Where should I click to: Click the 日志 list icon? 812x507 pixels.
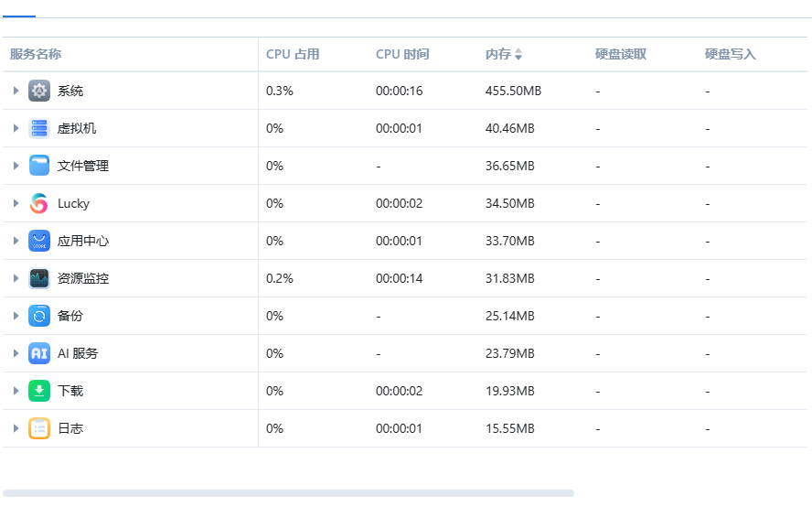click(x=39, y=428)
